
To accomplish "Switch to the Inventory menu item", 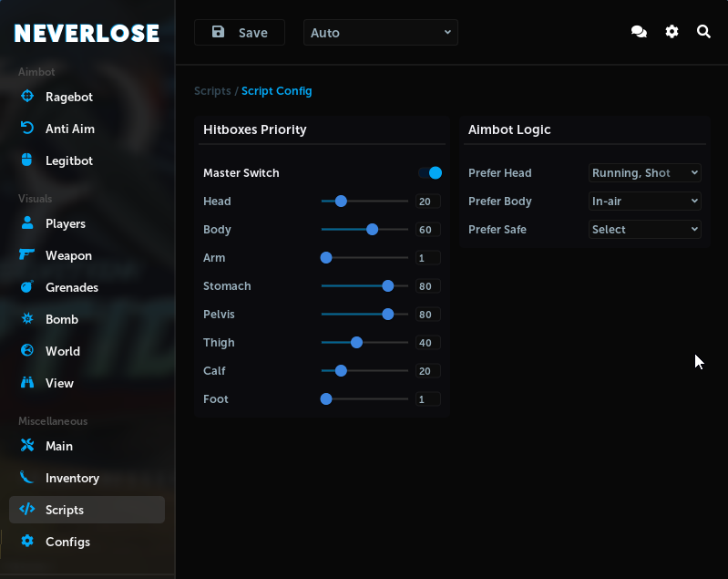I will pyautogui.click(x=72, y=478).
